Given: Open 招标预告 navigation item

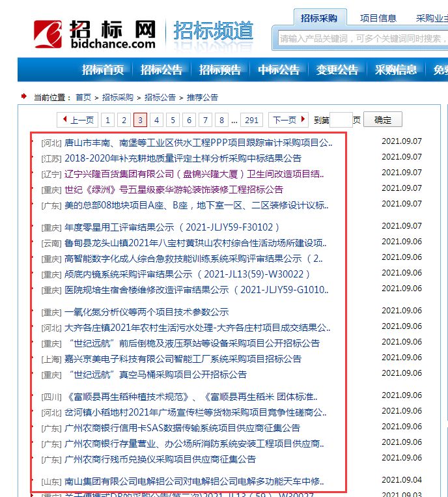Looking at the screenshot, I should pyautogui.click(x=220, y=70).
